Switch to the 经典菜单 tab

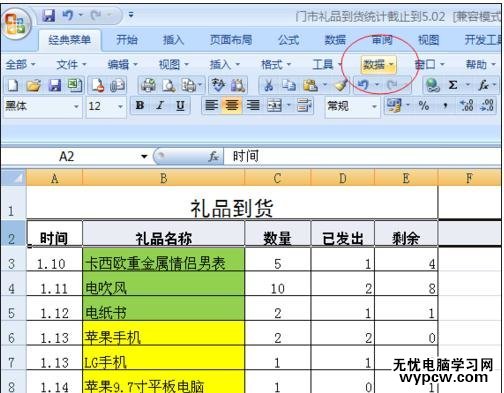coord(69,40)
